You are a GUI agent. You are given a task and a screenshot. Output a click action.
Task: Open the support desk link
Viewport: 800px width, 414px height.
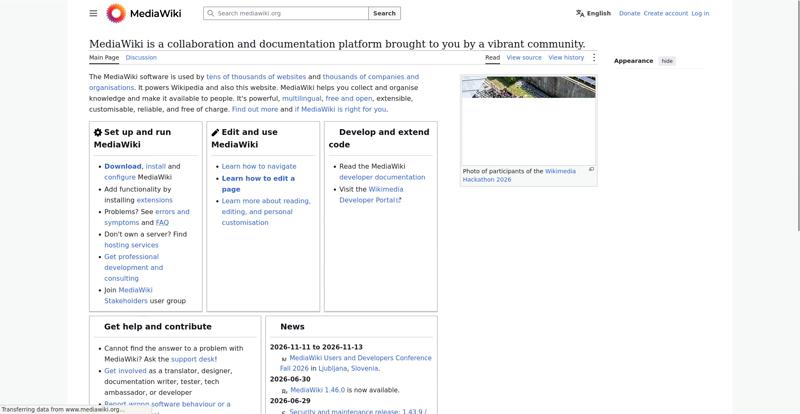tap(194, 359)
